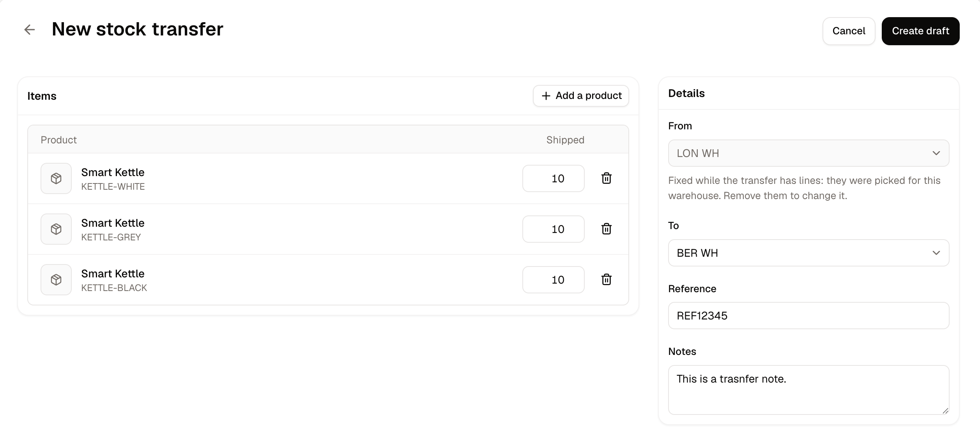Click the Reference field label
The width and height of the screenshot is (980, 434).
(x=692, y=289)
